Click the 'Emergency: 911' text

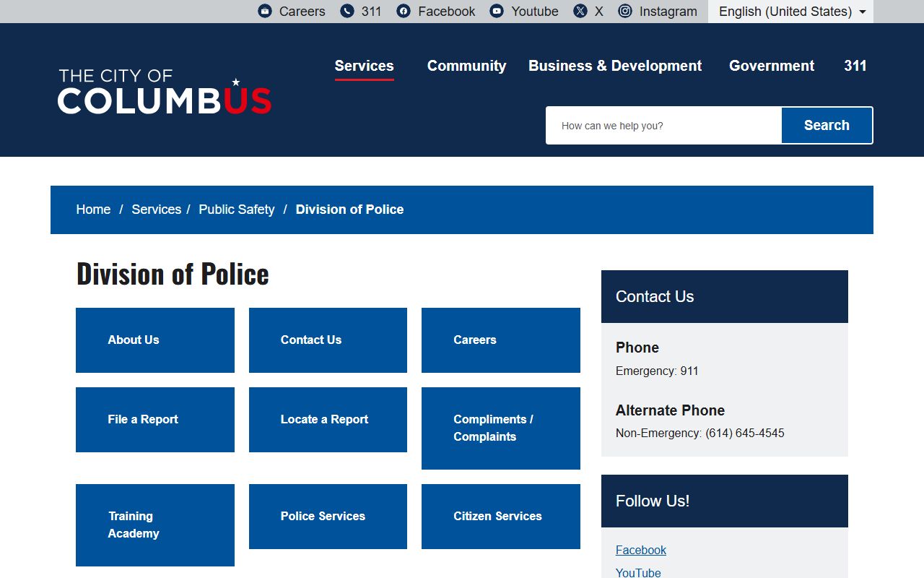point(657,371)
